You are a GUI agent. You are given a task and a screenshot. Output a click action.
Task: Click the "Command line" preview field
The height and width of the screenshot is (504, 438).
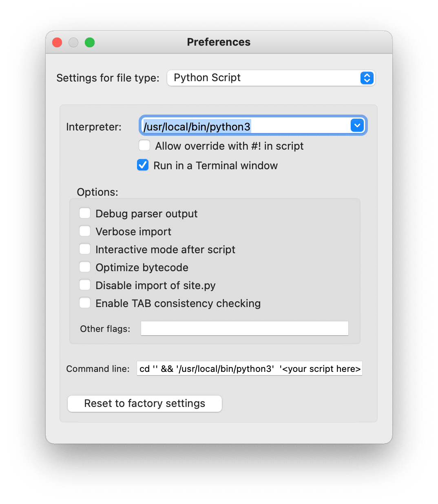click(249, 368)
